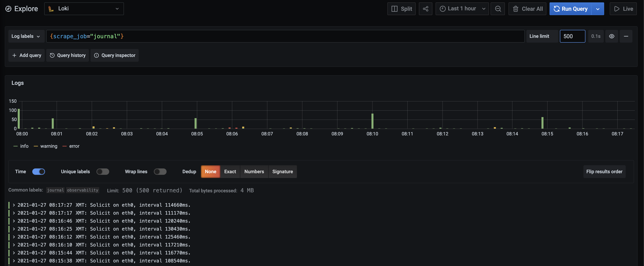This screenshot has width=644, height=266.
Task: Toggle the query text preview eye icon
Action: click(x=612, y=36)
